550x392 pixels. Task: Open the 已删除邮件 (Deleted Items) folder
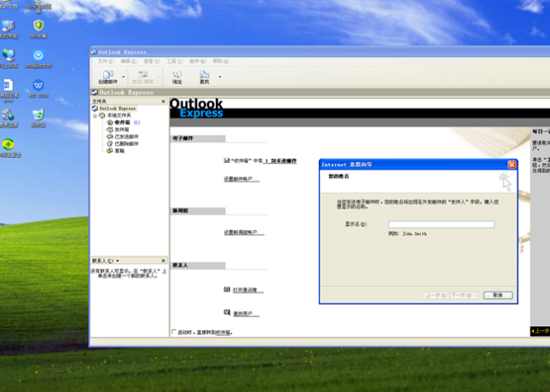point(126,143)
